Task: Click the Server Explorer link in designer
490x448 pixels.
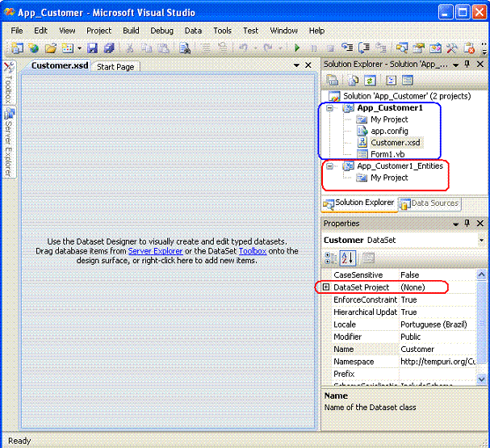Action: pos(155,251)
